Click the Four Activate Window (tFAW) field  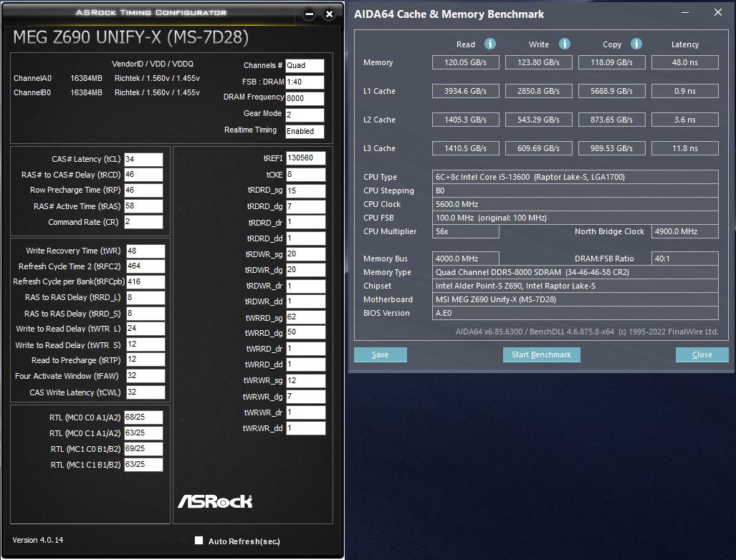point(145,376)
